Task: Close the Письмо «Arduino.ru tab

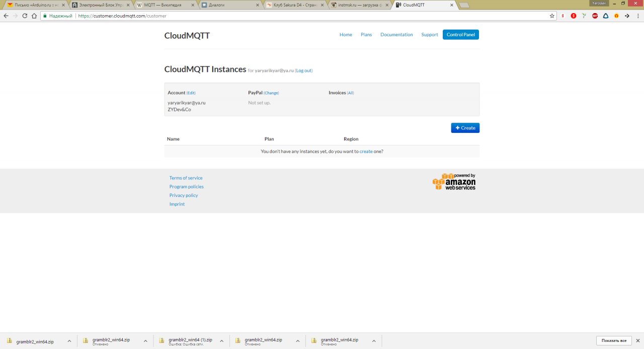Action: (x=63, y=5)
